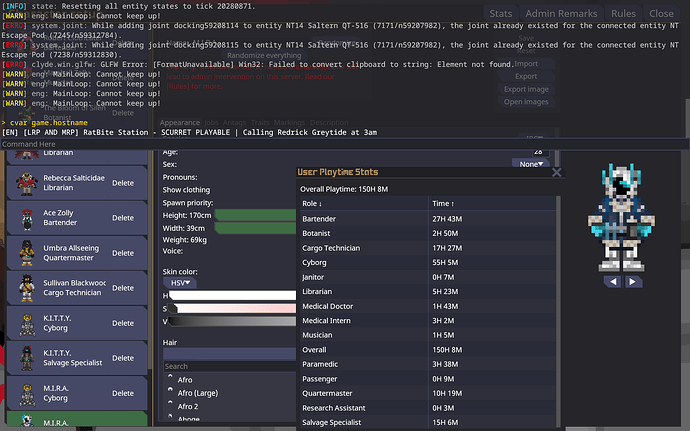Click the Rules button
690x431 pixels.
click(x=623, y=14)
